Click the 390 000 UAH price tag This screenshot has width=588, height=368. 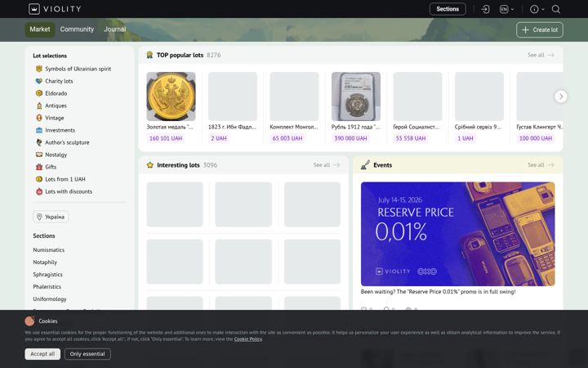tap(350, 138)
